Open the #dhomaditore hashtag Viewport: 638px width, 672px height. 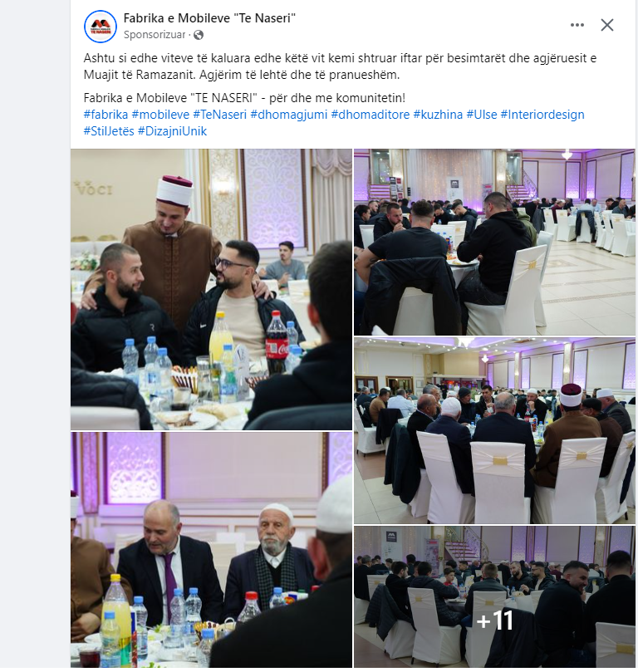(371, 115)
